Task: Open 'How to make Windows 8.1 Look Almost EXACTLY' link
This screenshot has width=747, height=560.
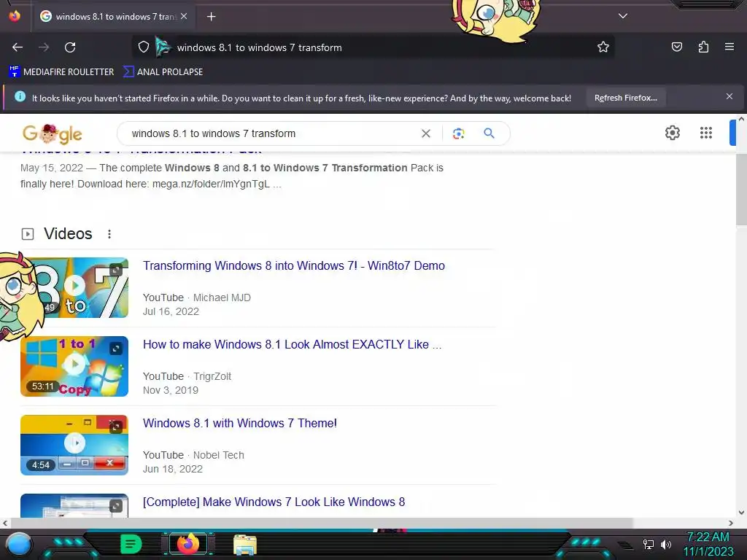Action: click(x=292, y=344)
